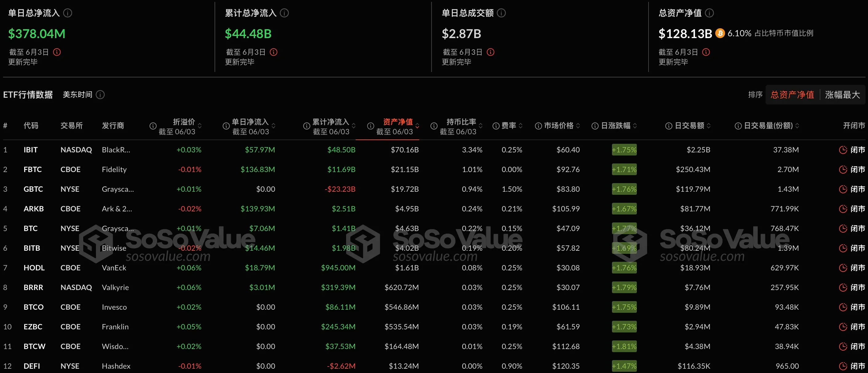Click issuer Fidelity in FBTC row
The height and width of the screenshot is (373, 868).
(x=114, y=170)
